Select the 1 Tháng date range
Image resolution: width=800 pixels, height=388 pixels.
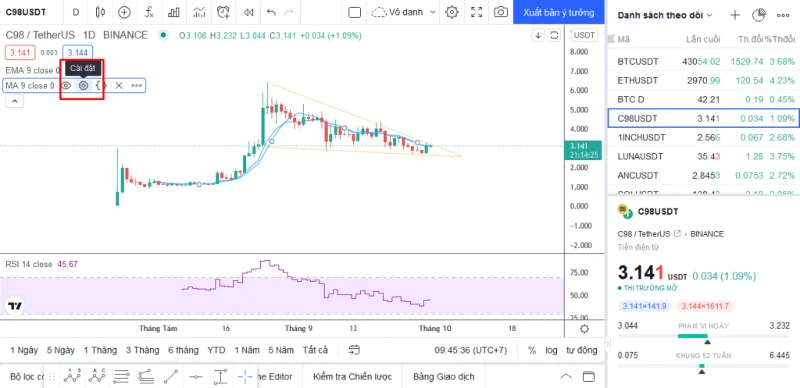click(x=101, y=350)
